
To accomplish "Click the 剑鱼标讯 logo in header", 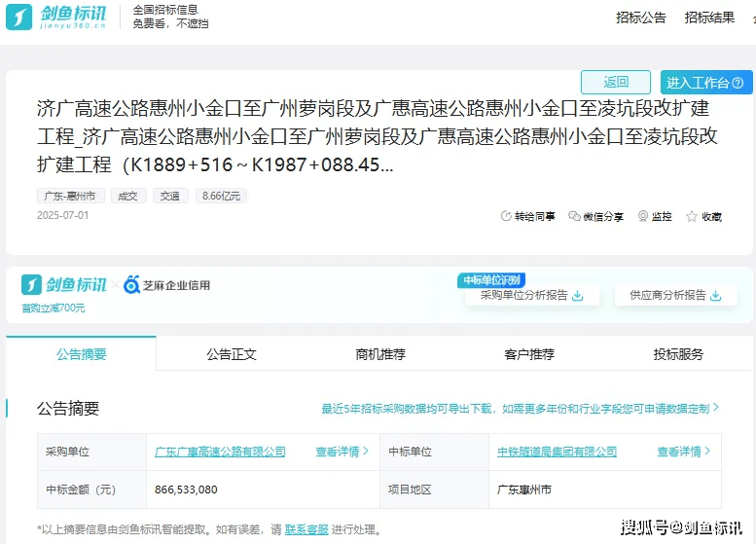I will coord(60,18).
